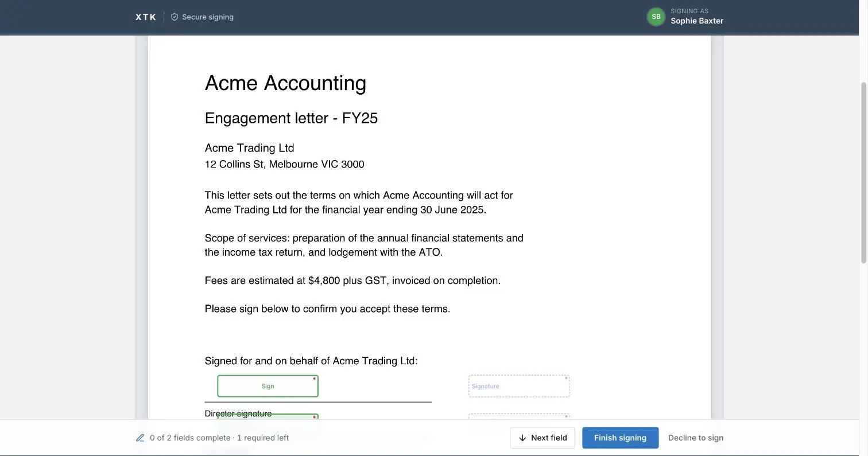
Task: Click the '12 Collins St, Melbourne VIC 3000' address
Action: pos(284,165)
